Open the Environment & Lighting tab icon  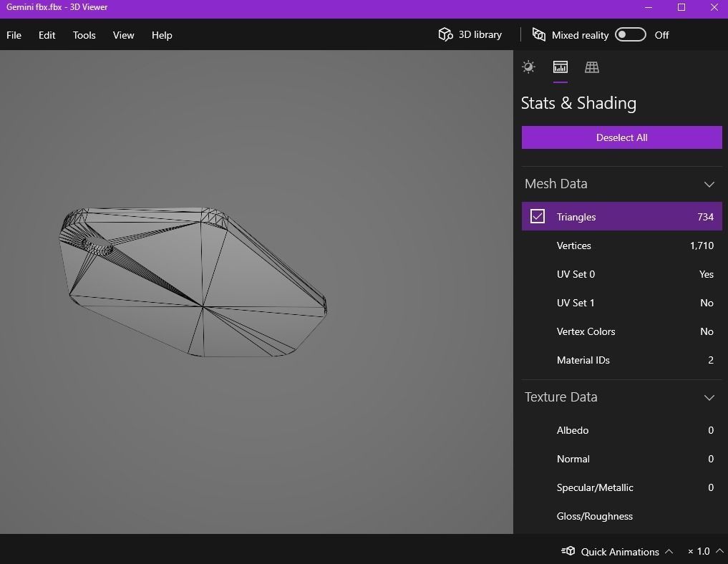[528, 67]
